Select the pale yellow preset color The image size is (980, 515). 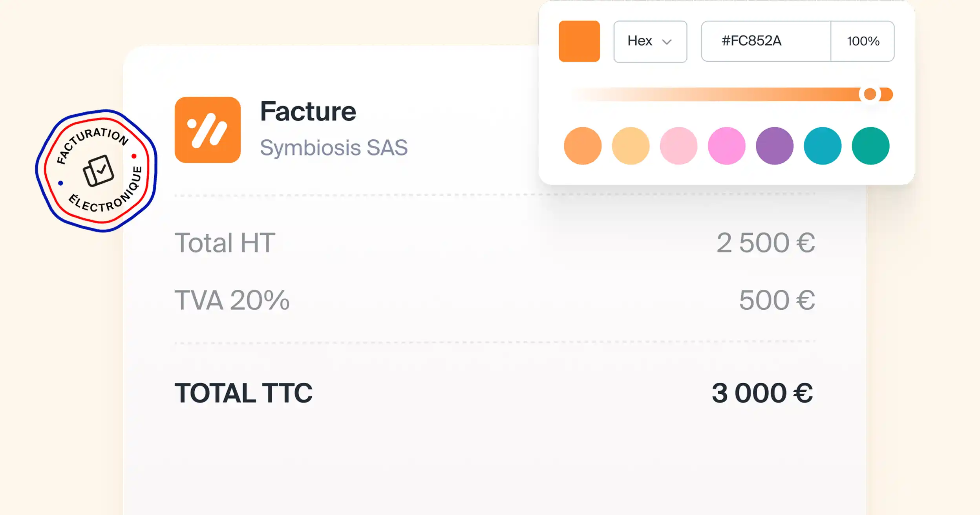click(631, 146)
